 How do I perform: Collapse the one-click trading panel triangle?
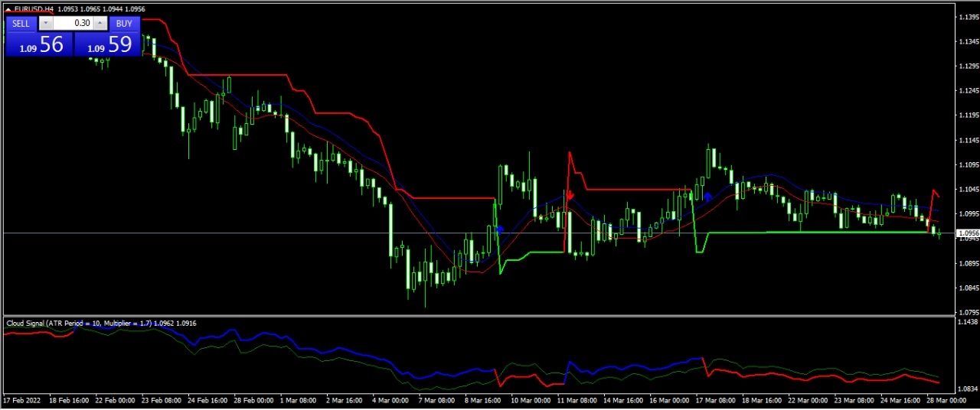(x=8, y=9)
